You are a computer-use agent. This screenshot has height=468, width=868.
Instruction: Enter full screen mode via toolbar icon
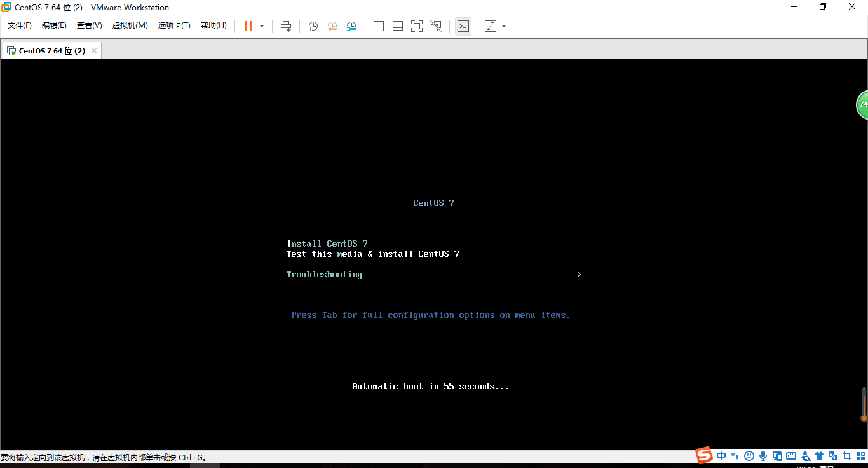(417, 26)
